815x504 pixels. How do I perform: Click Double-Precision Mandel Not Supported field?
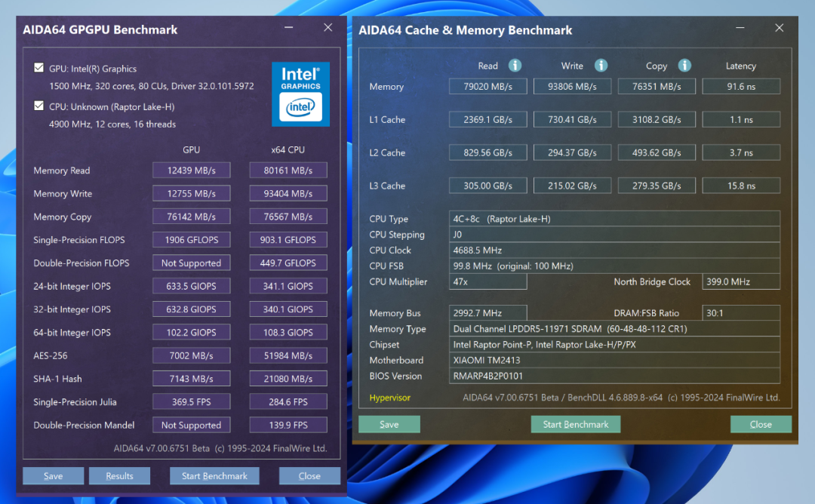(191, 425)
